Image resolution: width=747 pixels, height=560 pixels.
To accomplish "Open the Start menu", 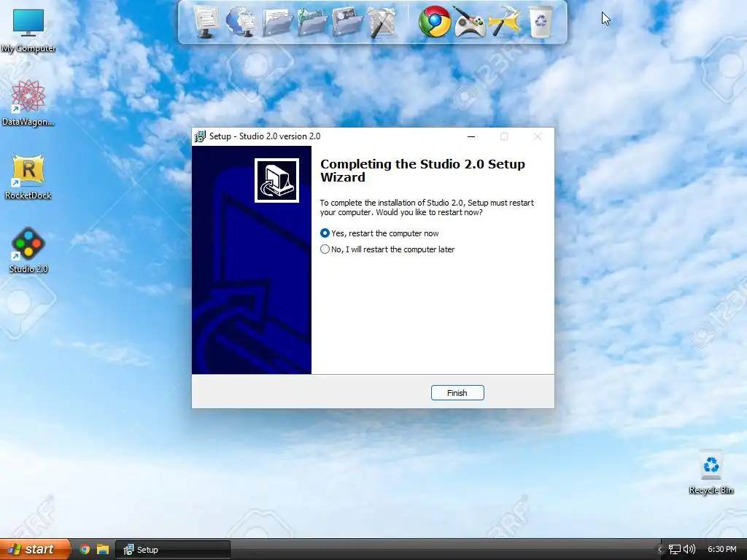I will pyautogui.click(x=35, y=549).
